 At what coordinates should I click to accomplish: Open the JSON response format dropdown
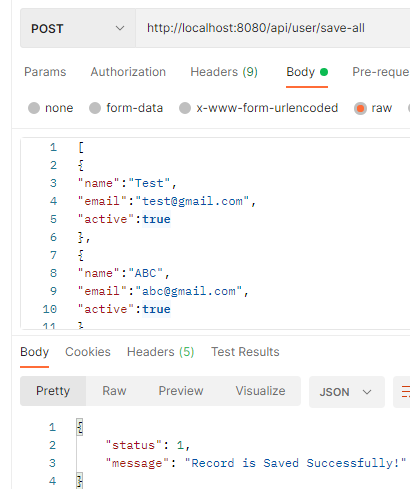click(x=347, y=392)
